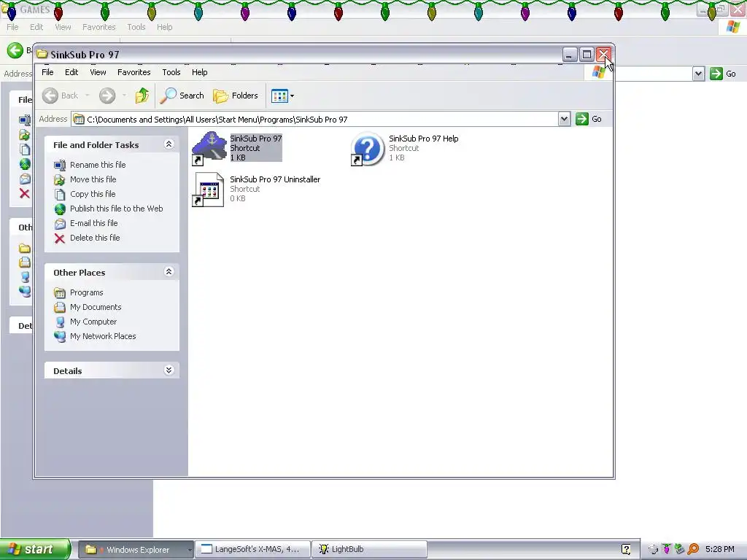Viewport: 747px width, 560px height.
Task: Open the Favorites menu in GAMES window
Action: point(98,27)
